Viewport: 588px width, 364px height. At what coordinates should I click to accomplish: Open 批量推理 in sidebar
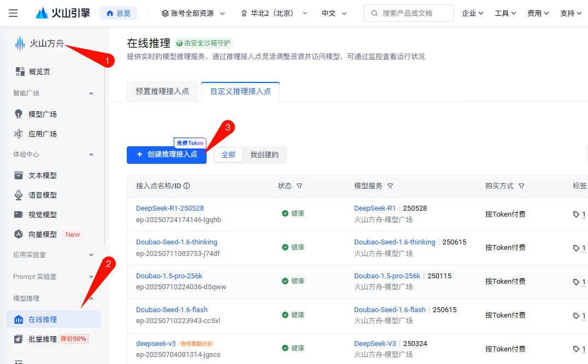click(43, 339)
